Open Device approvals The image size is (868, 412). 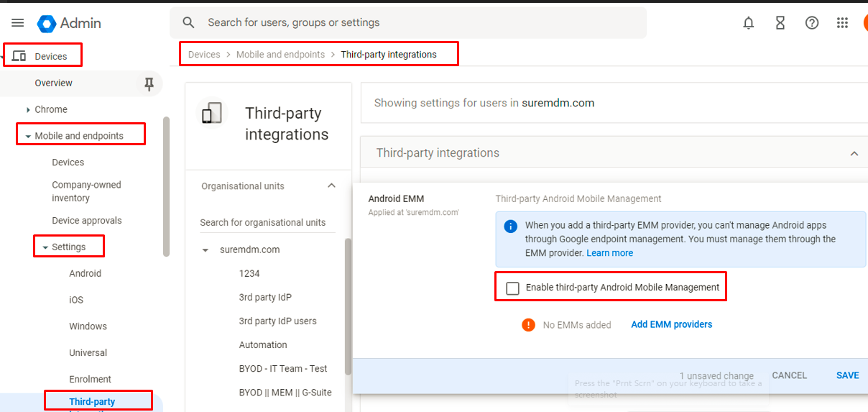click(x=87, y=221)
